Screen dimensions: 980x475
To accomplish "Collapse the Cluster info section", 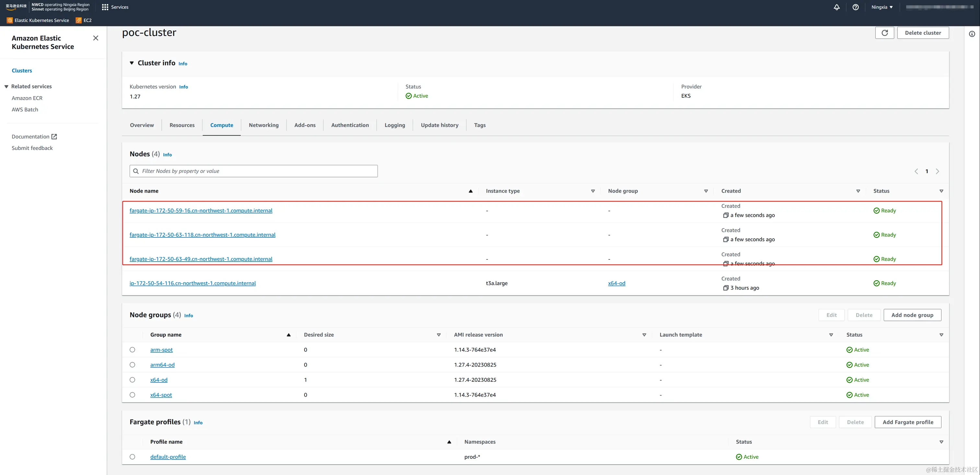I will click(132, 63).
